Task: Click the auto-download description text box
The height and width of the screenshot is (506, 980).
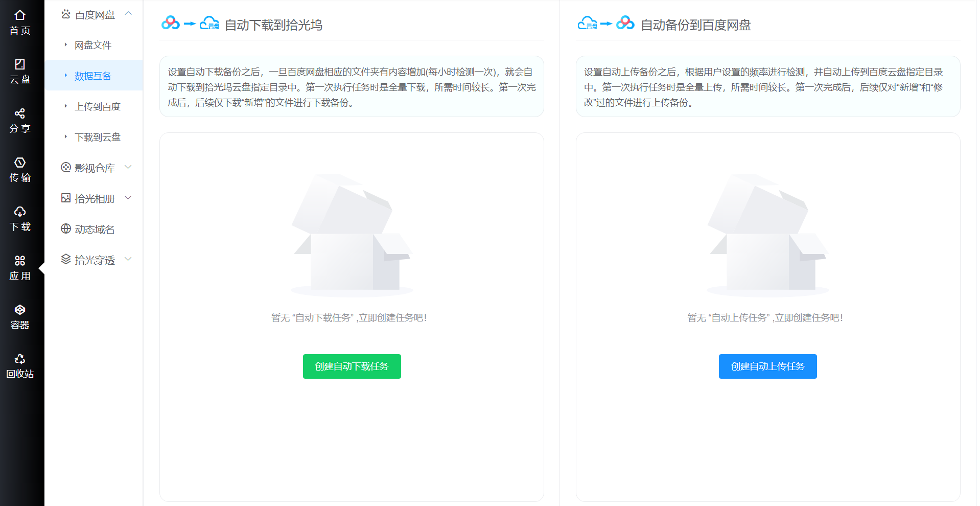Action: click(x=352, y=87)
